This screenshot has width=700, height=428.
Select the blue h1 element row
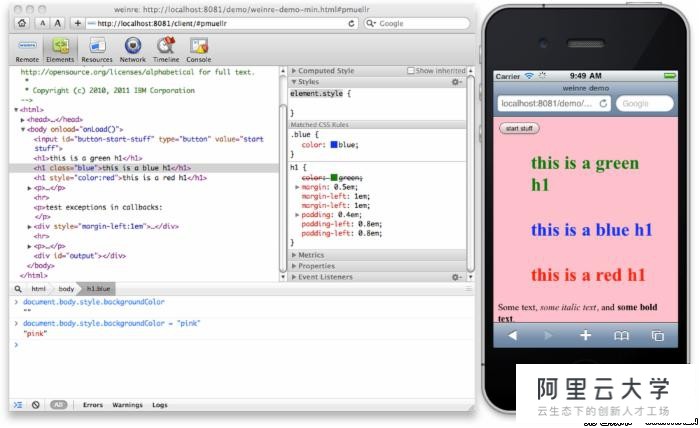click(143, 168)
